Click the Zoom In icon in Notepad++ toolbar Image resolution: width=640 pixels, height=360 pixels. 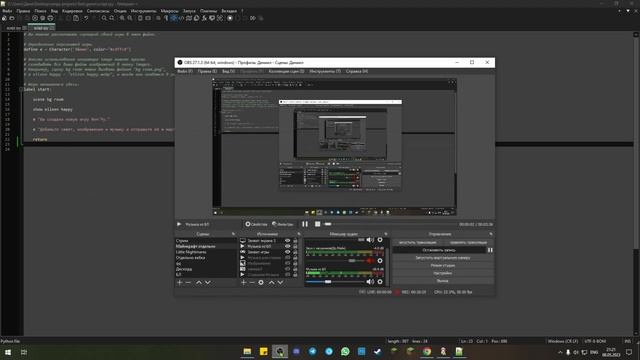tap(122, 18)
